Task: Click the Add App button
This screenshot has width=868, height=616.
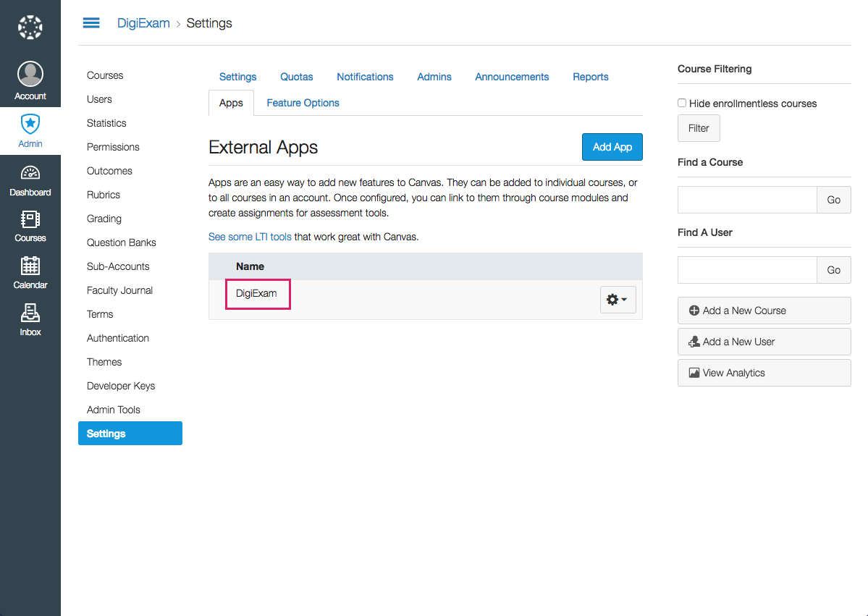Action: click(612, 147)
